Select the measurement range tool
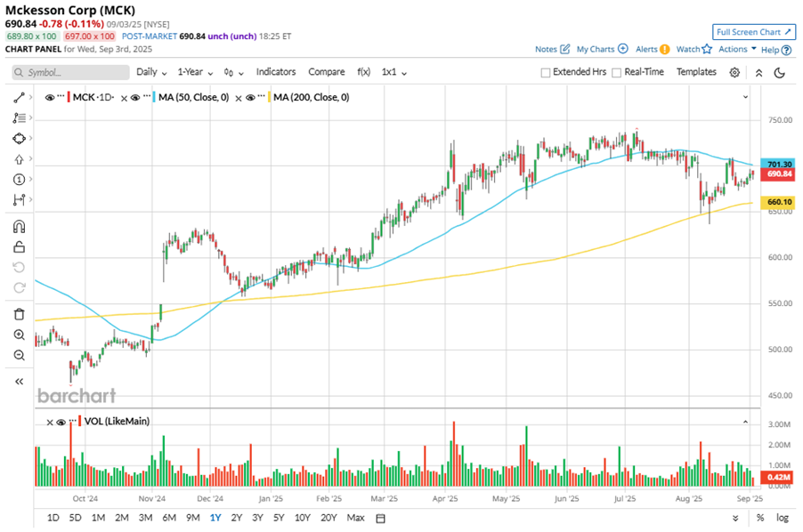Viewport: 803px width, 532px height. point(19,199)
